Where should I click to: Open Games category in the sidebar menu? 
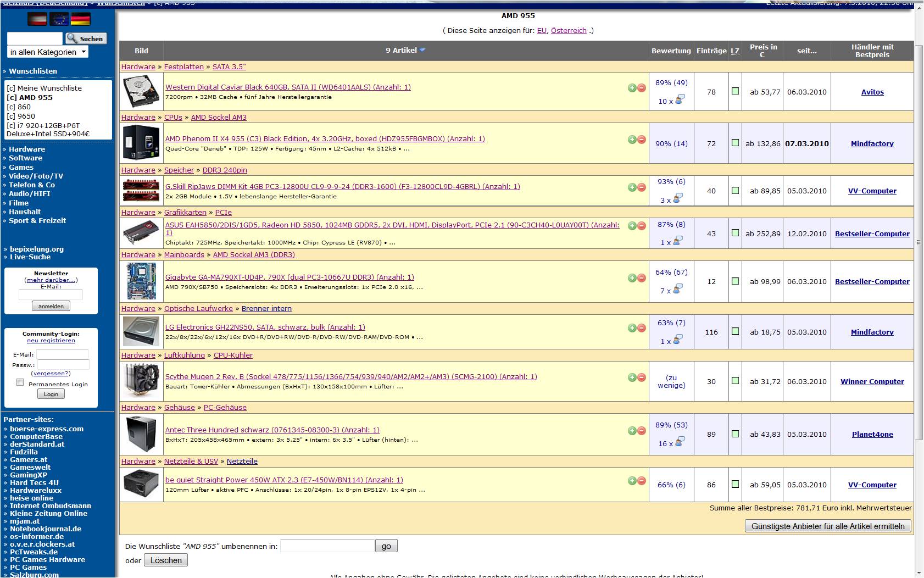coord(21,167)
